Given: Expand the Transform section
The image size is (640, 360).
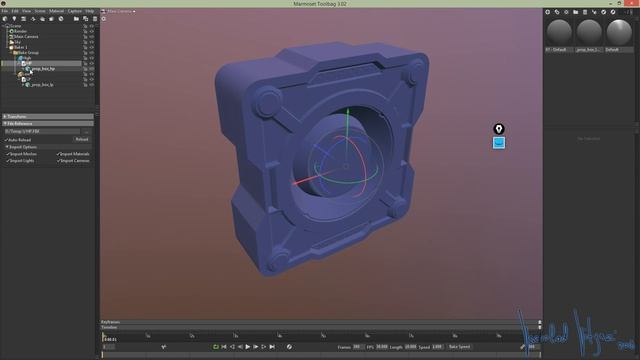Looking at the screenshot, I should 48,116.
